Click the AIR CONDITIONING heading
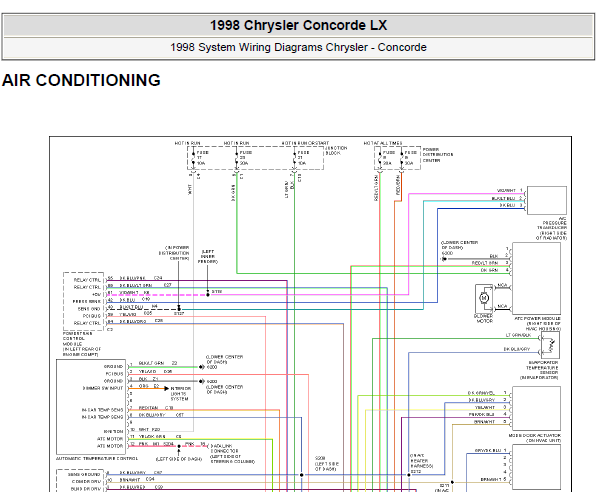The height and width of the screenshot is (492, 599). [x=81, y=80]
